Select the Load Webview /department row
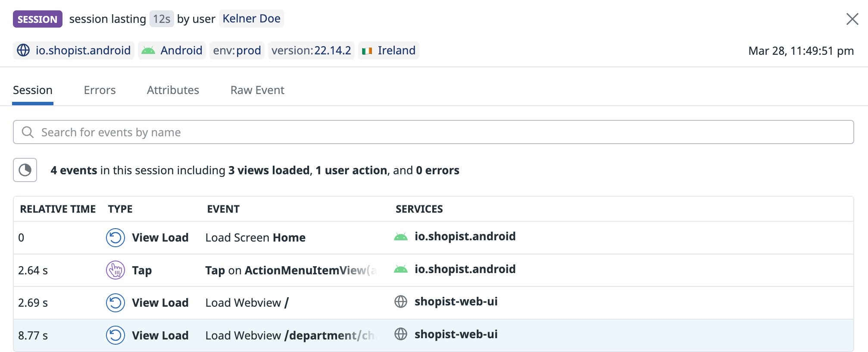This screenshot has width=868, height=352. [x=434, y=335]
